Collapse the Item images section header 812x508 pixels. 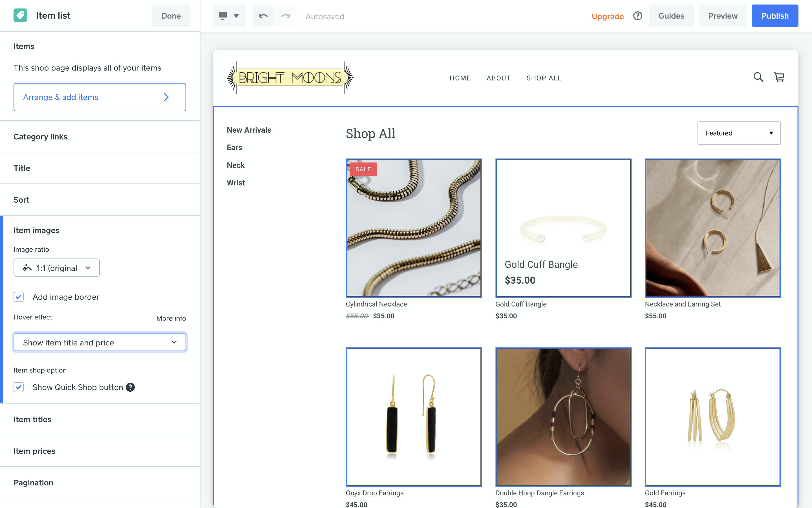[x=36, y=231]
